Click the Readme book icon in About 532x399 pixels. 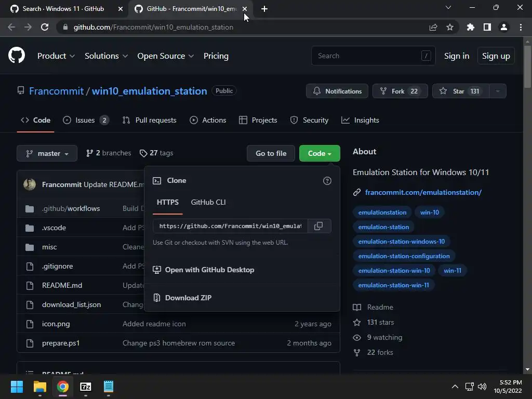[357, 308]
